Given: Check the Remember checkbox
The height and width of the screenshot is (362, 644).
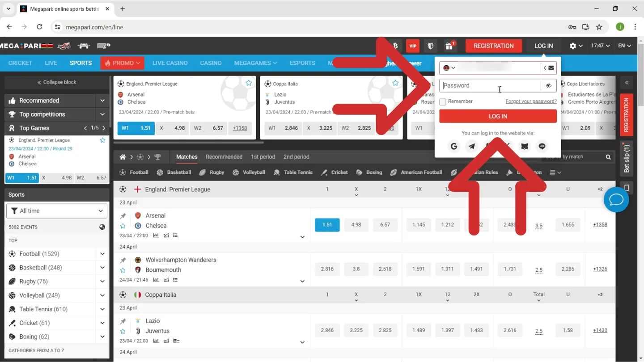Looking at the screenshot, I should pos(443,102).
